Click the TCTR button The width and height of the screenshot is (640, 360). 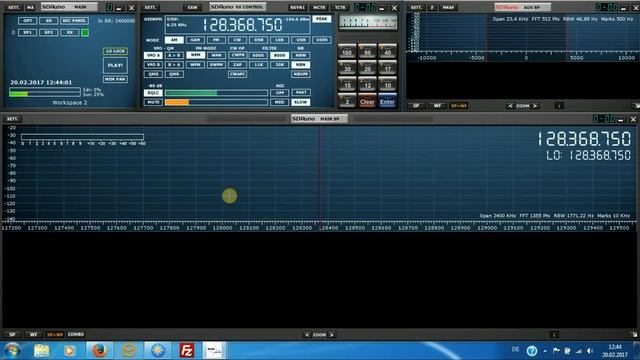pyautogui.click(x=340, y=7)
